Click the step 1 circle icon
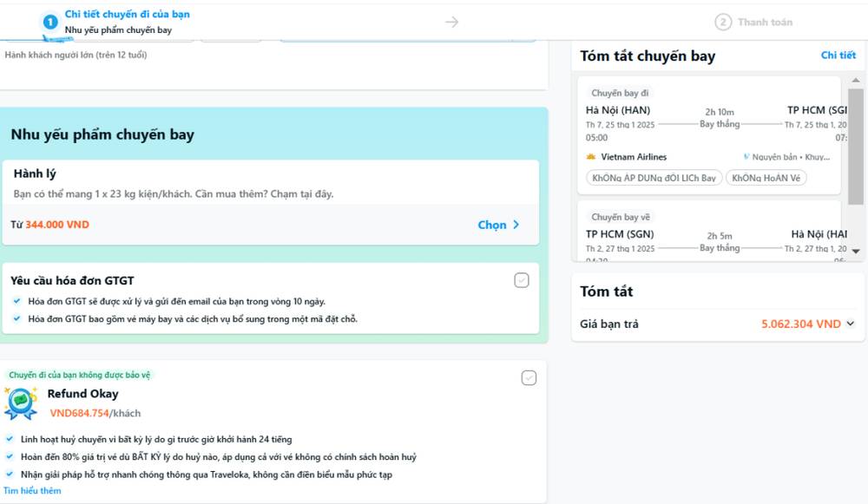 coord(50,22)
